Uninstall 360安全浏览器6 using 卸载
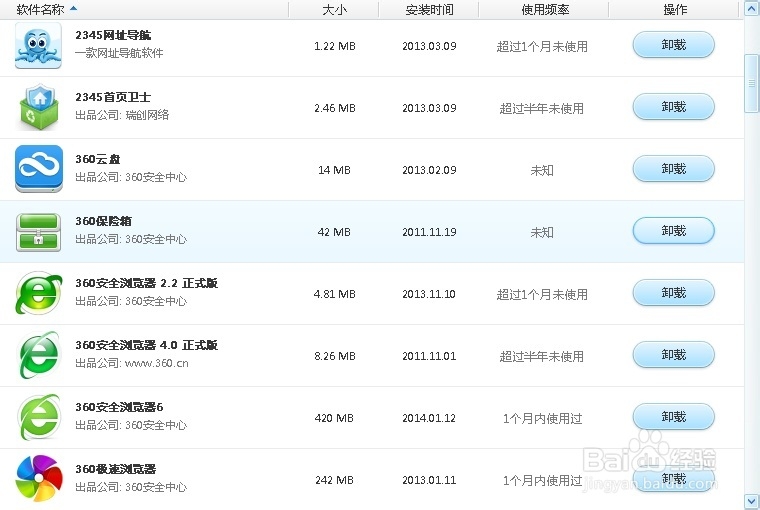The image size is (760, 510). point(673,417)
